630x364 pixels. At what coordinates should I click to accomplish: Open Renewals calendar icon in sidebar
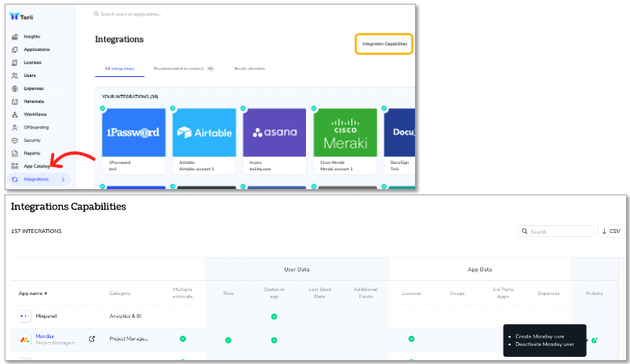coord(15,101)
